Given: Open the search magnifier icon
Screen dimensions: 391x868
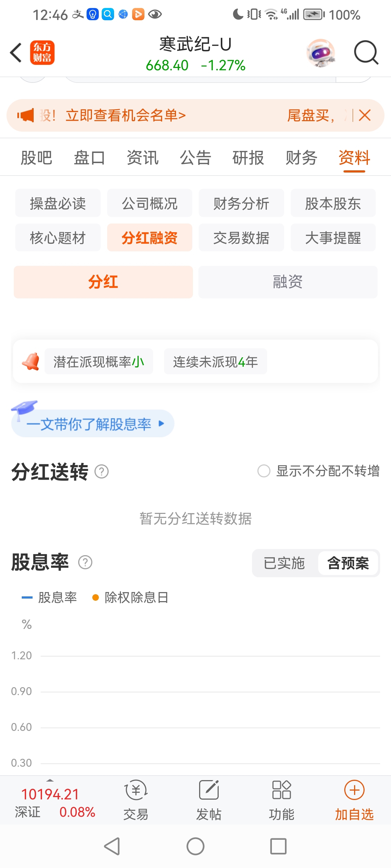Looking at the screenshot, I should click(366, 53).
